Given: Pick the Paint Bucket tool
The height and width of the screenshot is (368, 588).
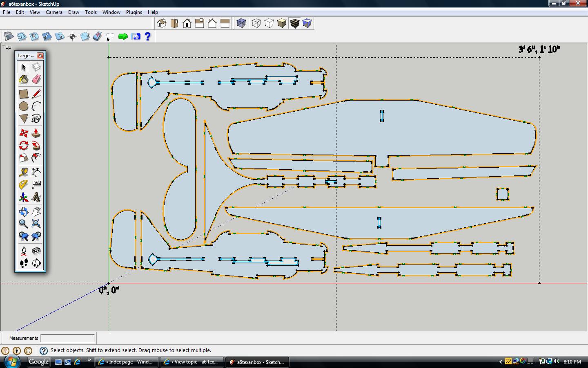Looking at the screenshot, I should pyautogui.click(x=24, y=79).
